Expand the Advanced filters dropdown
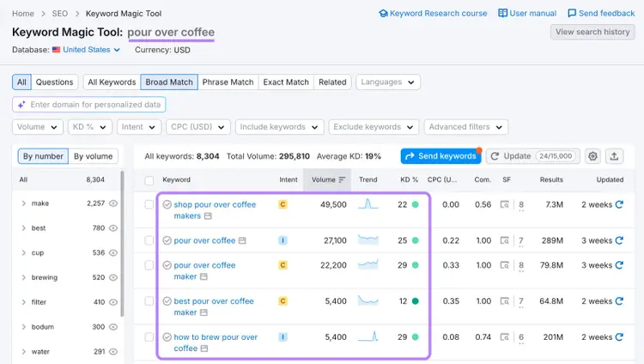 pyautogui.click(x=466, y=127)
